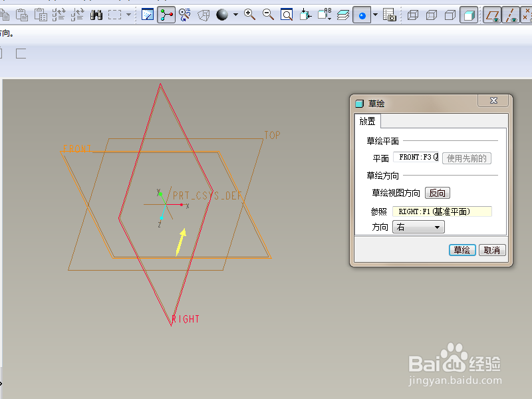Confirm by clicking the 草绘 button
Viewport: 532px width, 399px height.
coord(462,250)
